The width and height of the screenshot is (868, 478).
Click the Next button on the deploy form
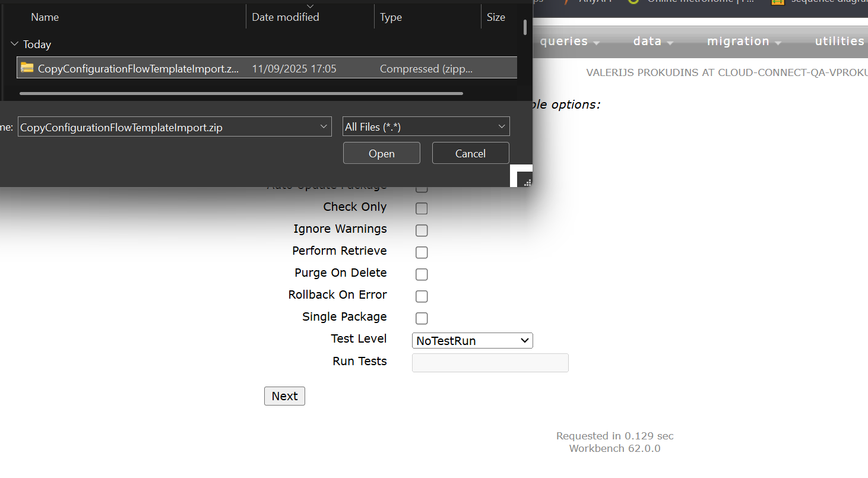(284, 396)
